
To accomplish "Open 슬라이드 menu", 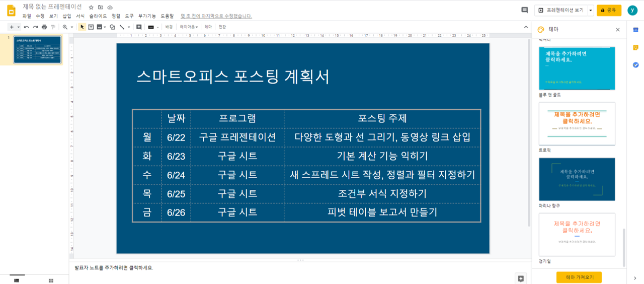I will (98, 16).
